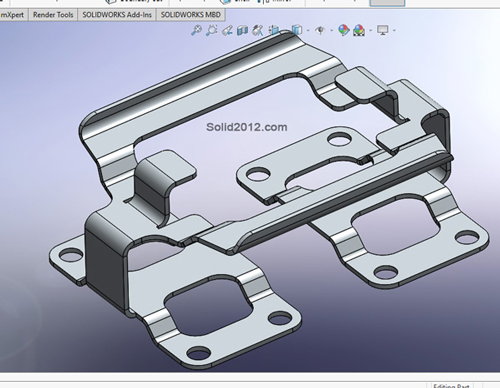
Task: Select the SOLIDWORKS MBD tab
Action: [x=191, y=15]
